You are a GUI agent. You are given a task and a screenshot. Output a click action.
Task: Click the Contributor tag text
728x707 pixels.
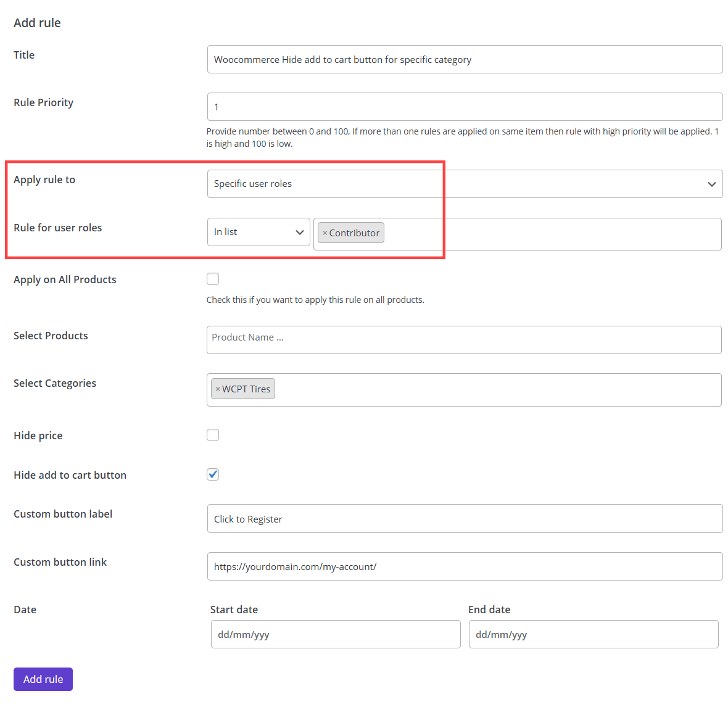(354, 233)
